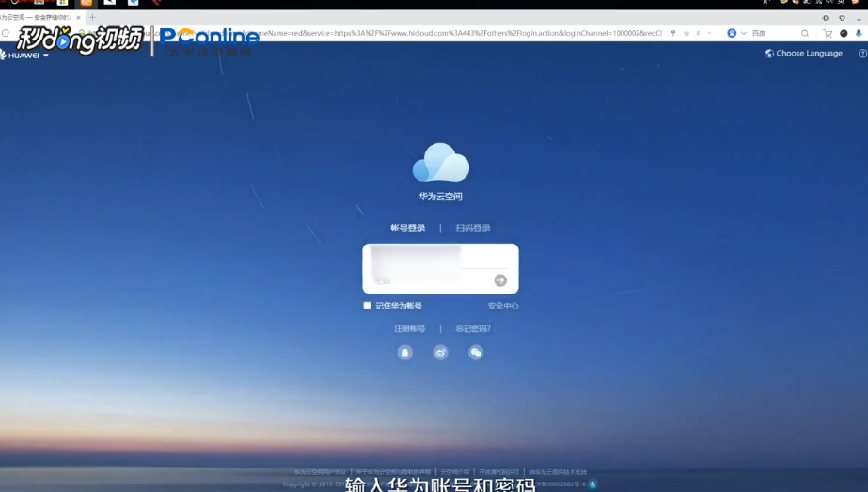Click the icon left of the shirt icon
The height and width of the screenshot is (492, 868).
click(x=826, y=18)
